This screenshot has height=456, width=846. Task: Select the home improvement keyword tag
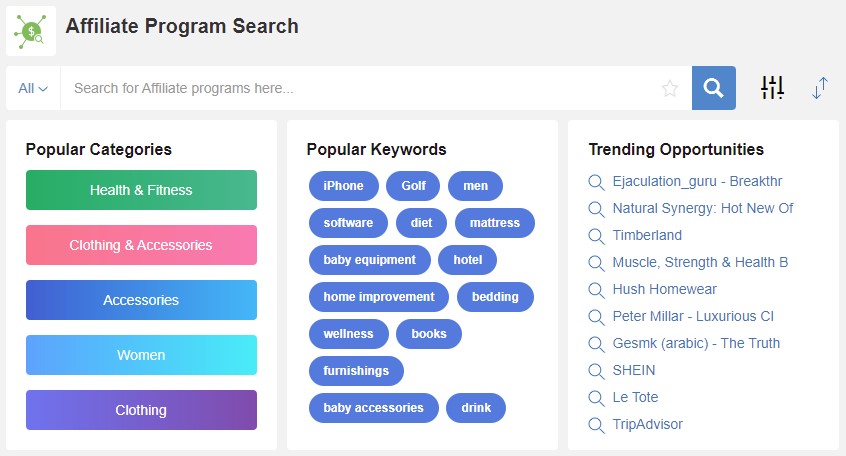(379, 297)
